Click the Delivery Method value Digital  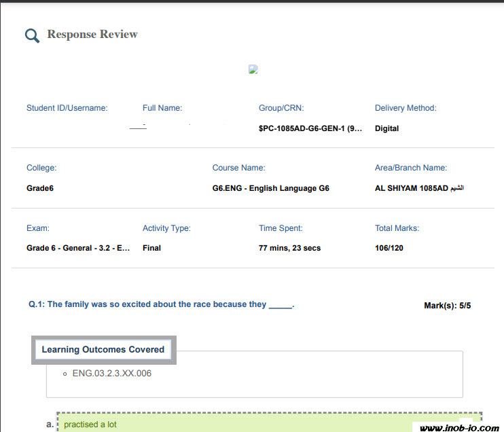click(386, 128)
